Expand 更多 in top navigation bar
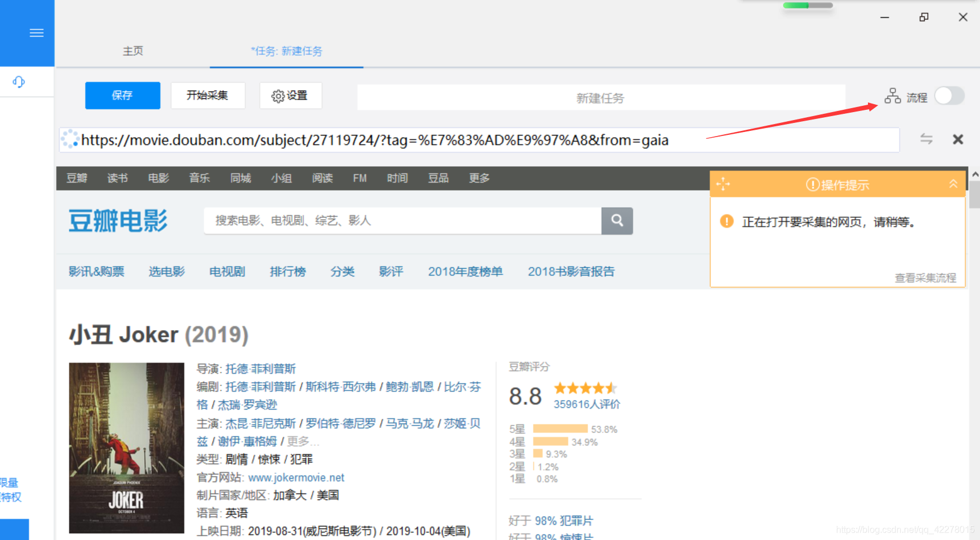 (479, 178)
